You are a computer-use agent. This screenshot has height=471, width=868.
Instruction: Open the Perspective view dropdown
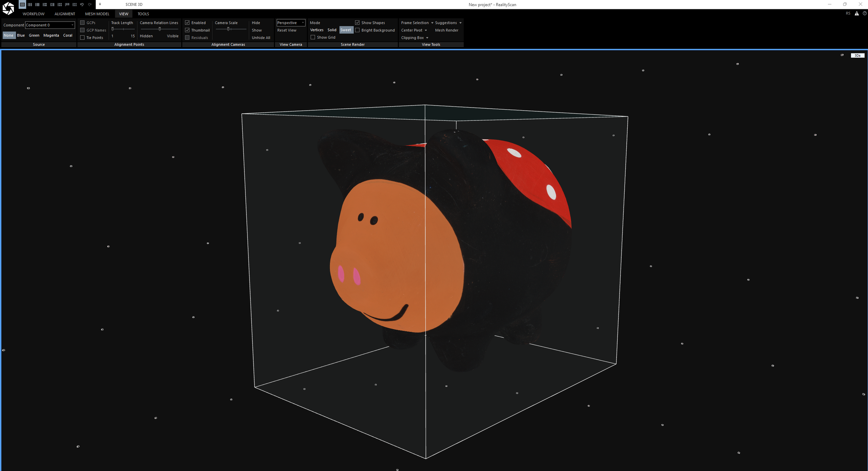pyautogui.click(x=291, y=23)
